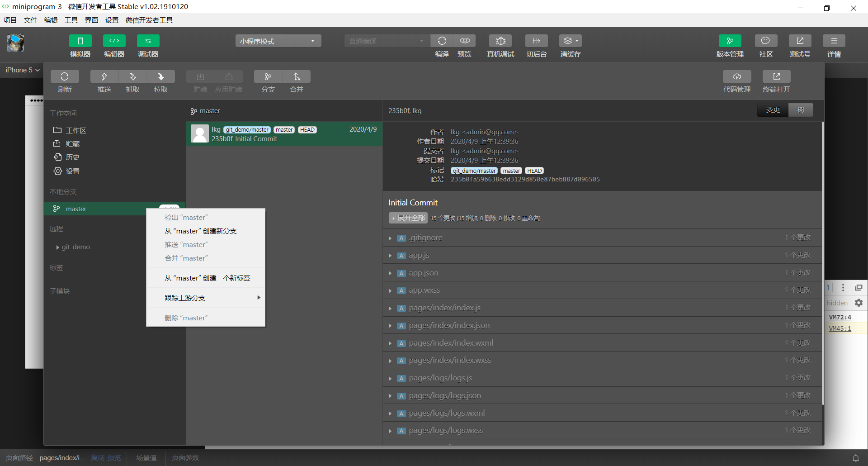
Task: Select the 235b0f Initial Commit row
Action: (x=284, y=134)
